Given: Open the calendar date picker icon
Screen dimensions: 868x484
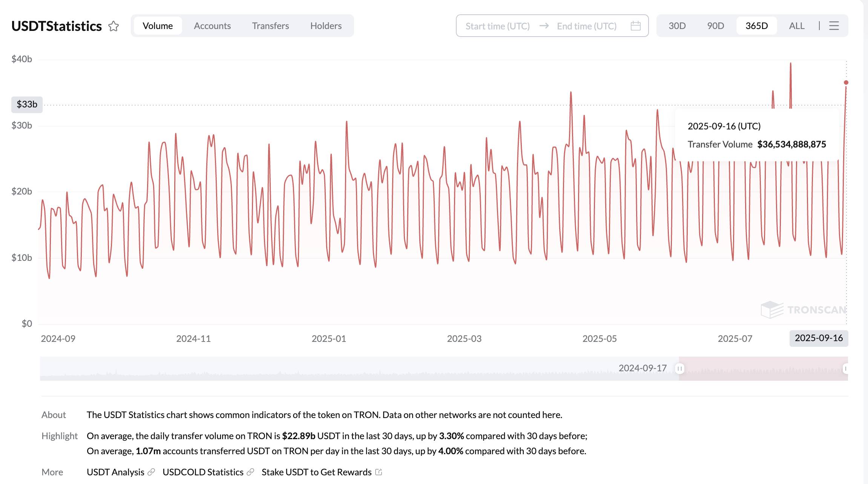Looking at the screenshot, I should tap(636, 26).
